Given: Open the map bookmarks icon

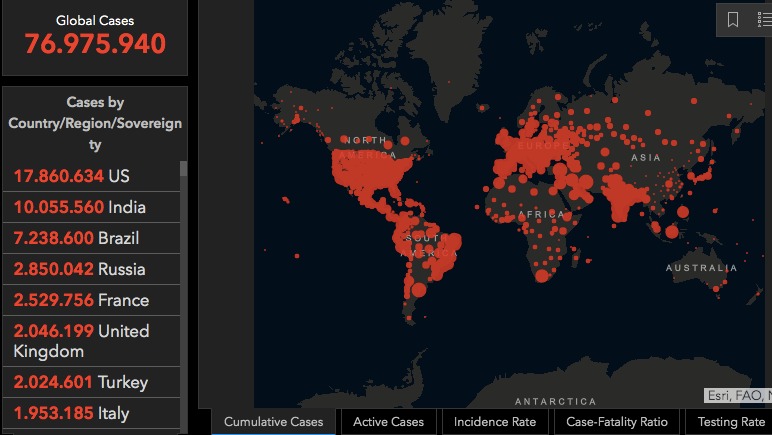Looking at the screenshot, I should [x=733, y=20].
